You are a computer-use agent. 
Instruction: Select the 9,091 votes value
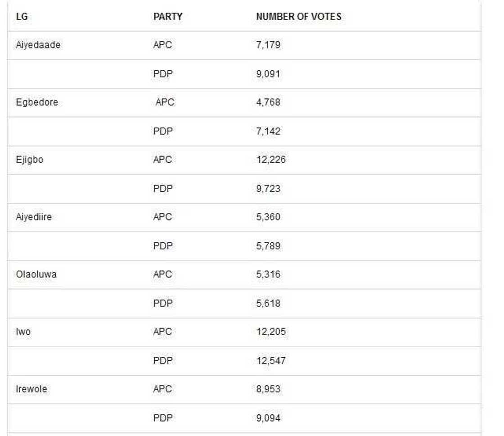[x=268, y=74]
